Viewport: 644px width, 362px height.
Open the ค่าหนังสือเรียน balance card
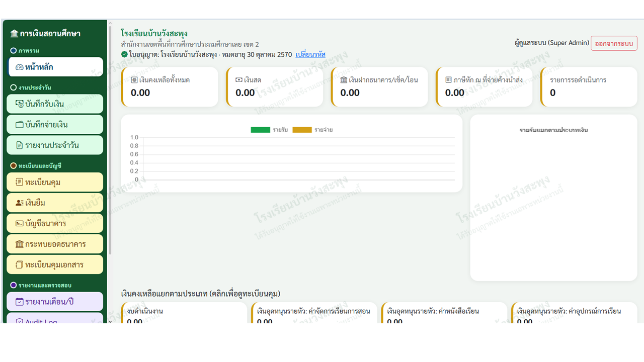[x=444, y=313]
